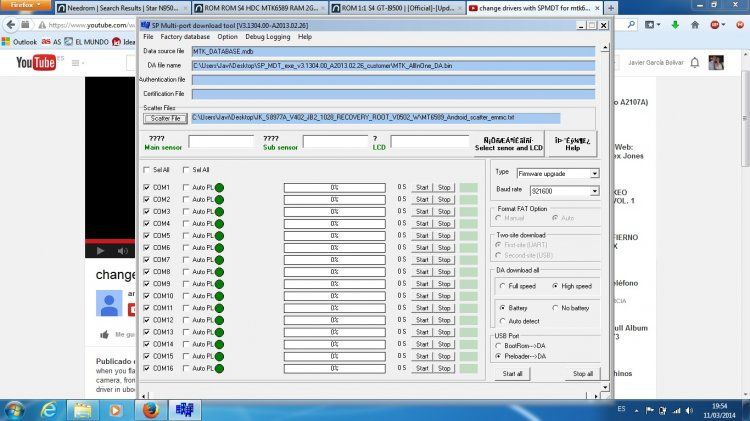This screenshot has width=750, height=421.
Task: Open File Explorer folder icon on taskbar
Action: [x=82, y=410]
